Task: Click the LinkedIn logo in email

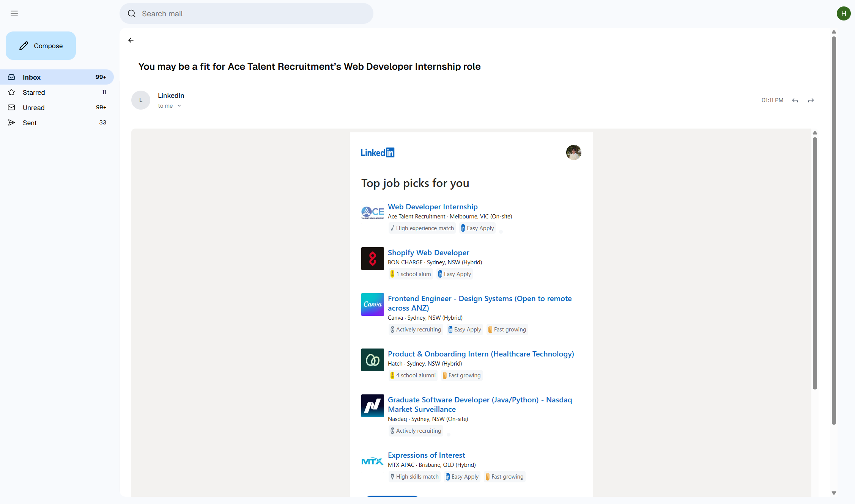Action: [378, 152]
